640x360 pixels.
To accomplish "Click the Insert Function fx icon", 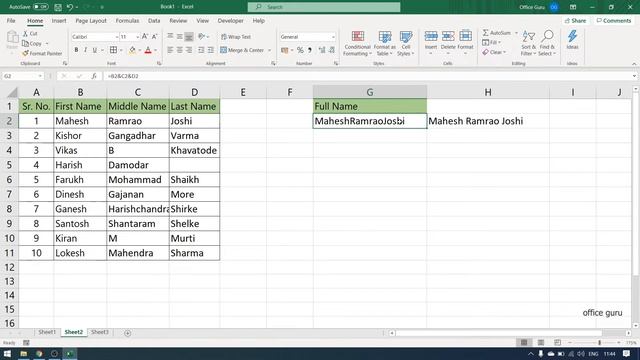I will click(94, 76).
